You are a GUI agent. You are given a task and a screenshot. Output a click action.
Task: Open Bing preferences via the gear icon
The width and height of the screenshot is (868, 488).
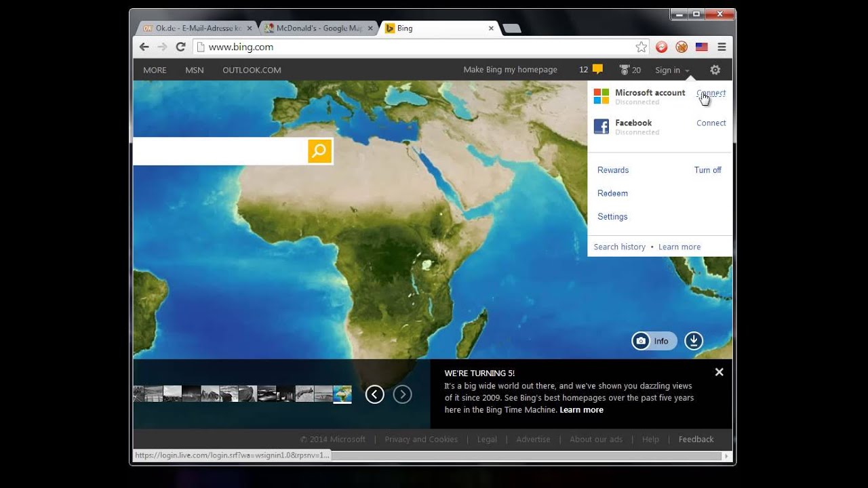715,70
